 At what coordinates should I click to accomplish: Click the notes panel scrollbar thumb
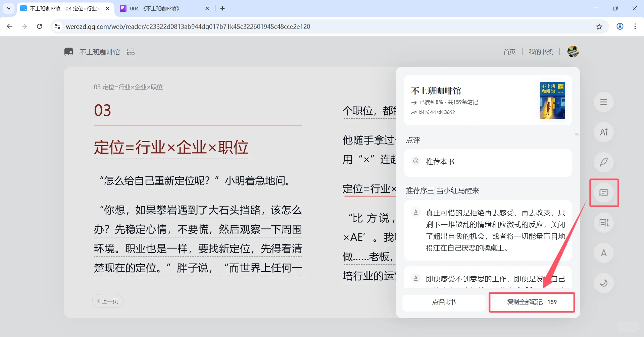(577, 134)
